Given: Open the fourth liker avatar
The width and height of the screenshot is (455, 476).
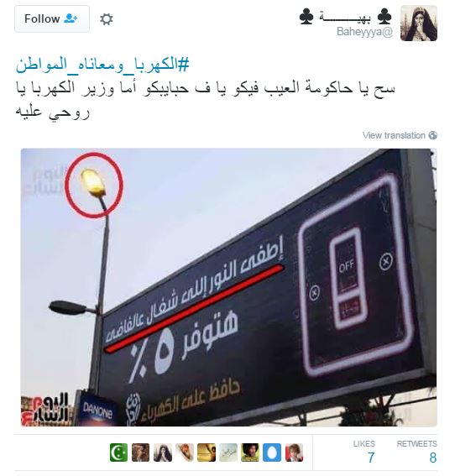Looking at the screenshot, I should click(x=185, y=452).
